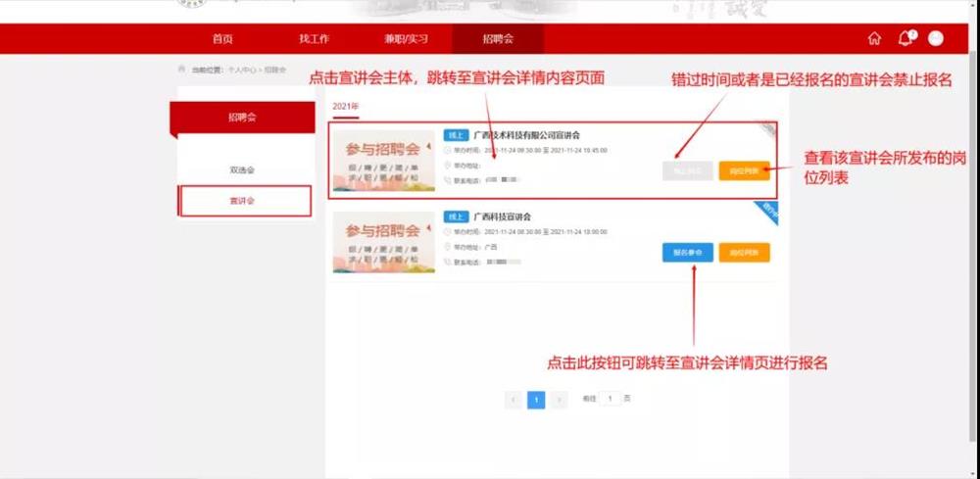Screen dimensions: 980x479
Task: Click the location pin icon in the 广西科技宣讲会 entry
Action: click(x=448, y=248)
